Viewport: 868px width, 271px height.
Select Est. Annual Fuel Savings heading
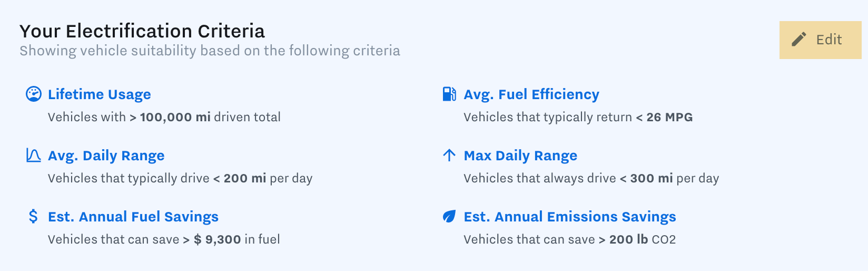[x=133, y=217]
